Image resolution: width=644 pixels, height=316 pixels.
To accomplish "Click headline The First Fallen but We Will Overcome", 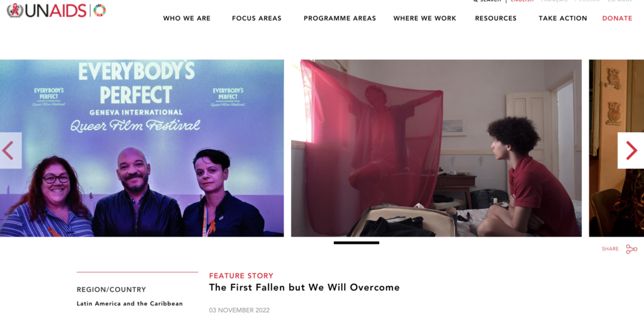I will pyautogui.click(x=304, y=287).
